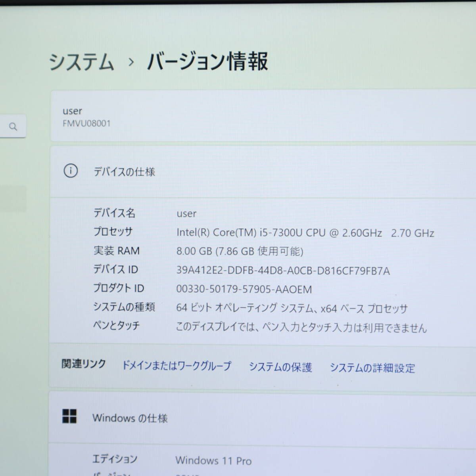The image size is (476, 476).
Task: Click the ペンとタッチ label
Action: (116, 325)
